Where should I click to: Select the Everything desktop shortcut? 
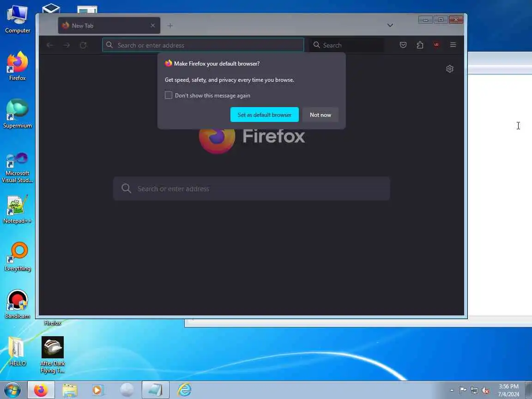(17, 257)
